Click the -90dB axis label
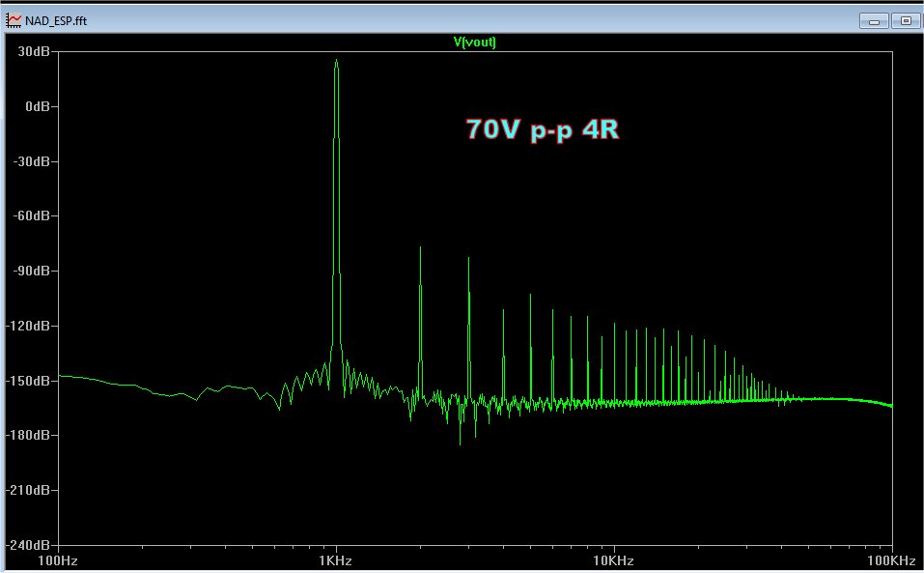 (x=32, y=271)
